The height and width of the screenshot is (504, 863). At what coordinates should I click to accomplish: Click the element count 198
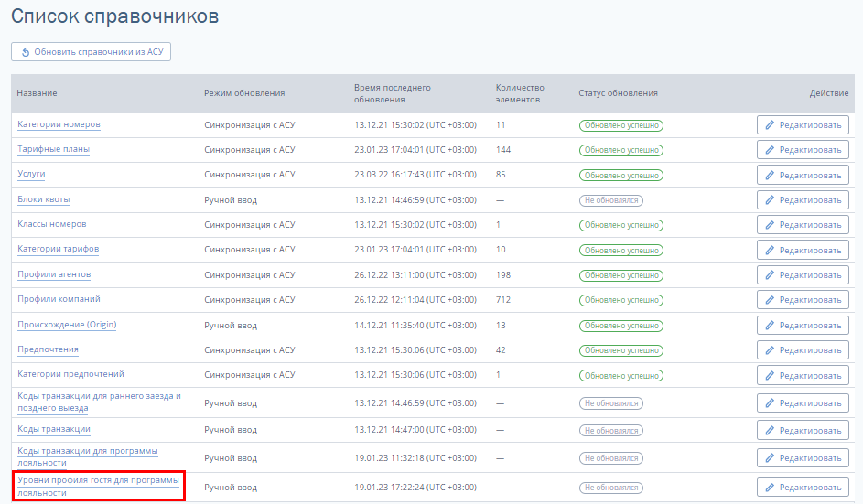(503, 275)
